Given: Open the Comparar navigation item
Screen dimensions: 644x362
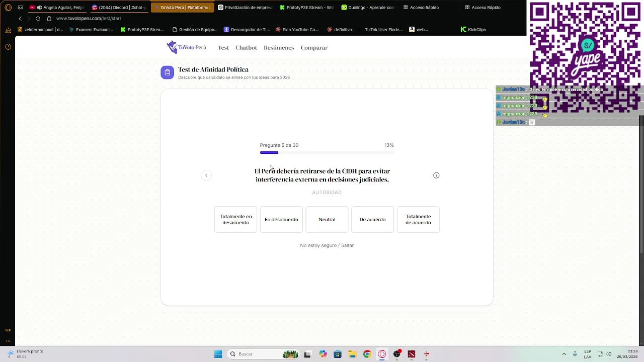Looking at the screenshot, I should [314, 48].
